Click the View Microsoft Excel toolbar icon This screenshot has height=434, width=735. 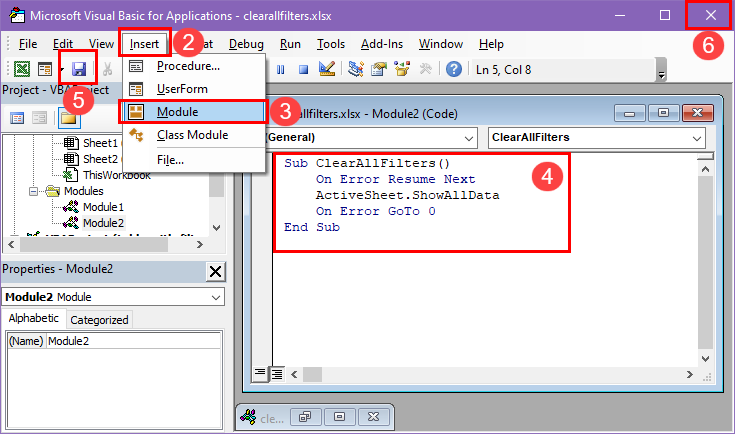[x=22, y=69]
